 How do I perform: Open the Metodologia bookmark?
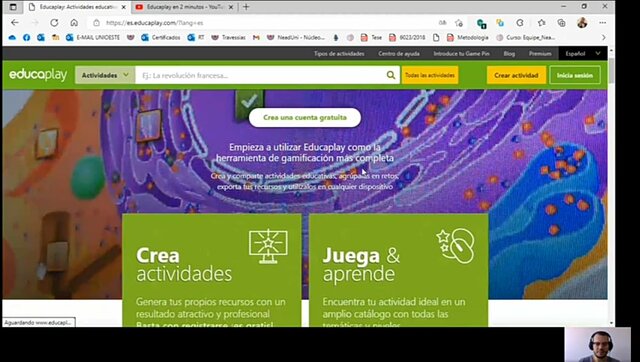(468, 38)
